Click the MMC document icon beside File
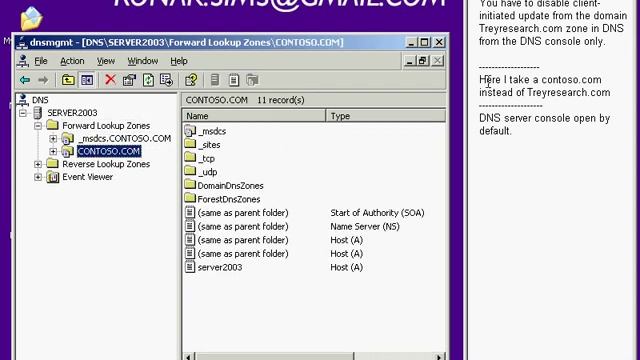640x360 pixels. [23, 61]
